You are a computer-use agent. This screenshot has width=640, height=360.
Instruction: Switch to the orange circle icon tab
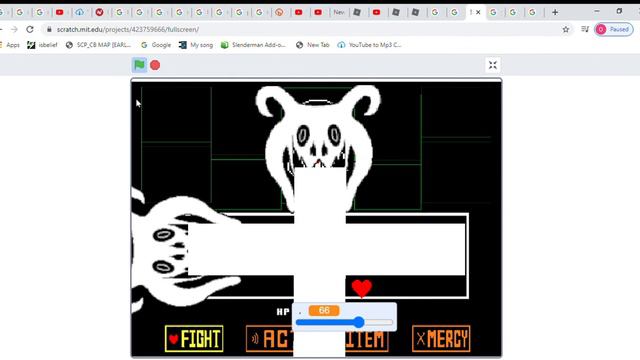pos(279,12)
